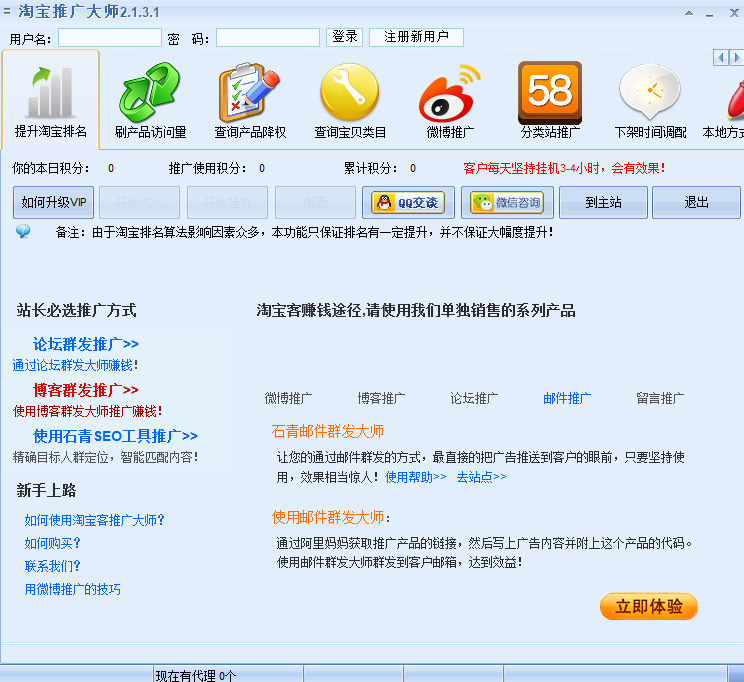Select the 微博推广 Weibo icon
744x682 pixels.
(x=449, y=93)
